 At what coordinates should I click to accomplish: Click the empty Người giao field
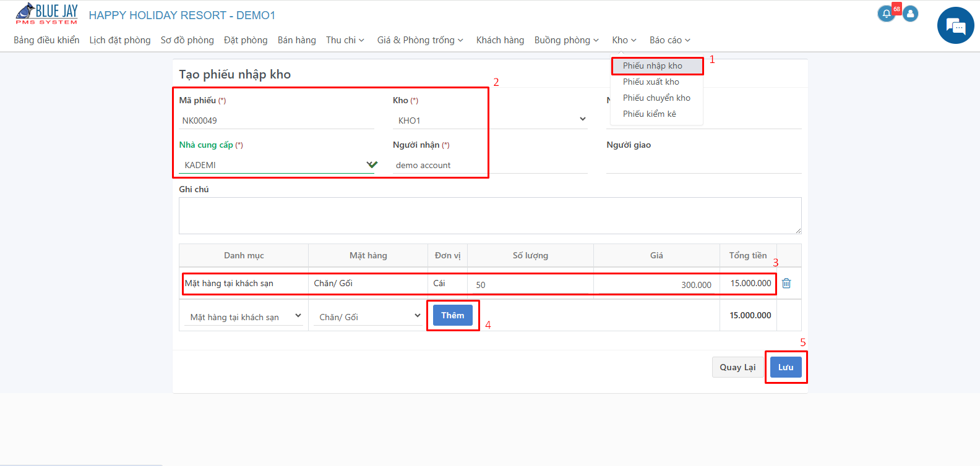pos(704,164)
